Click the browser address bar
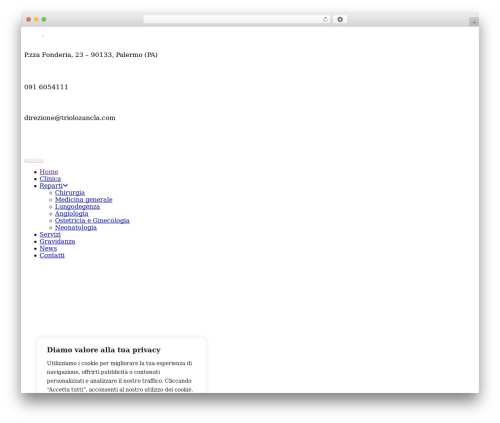Viewport: 500px width, 423px height. (237, 19)
